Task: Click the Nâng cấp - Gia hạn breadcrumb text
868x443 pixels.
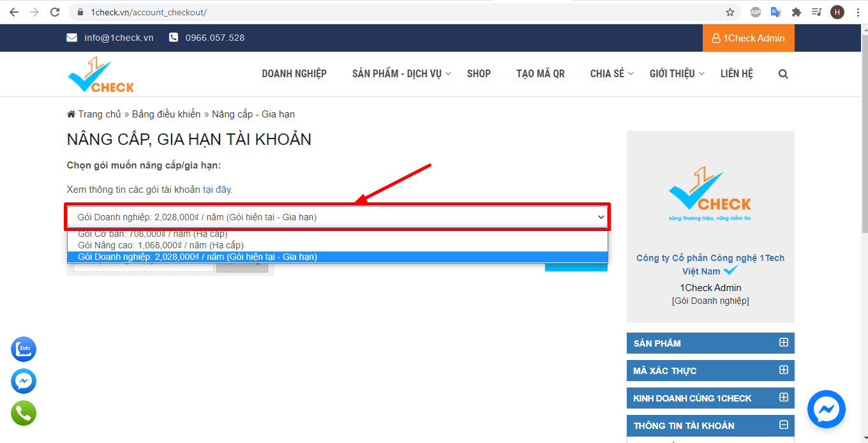Action: click(253, 114)
